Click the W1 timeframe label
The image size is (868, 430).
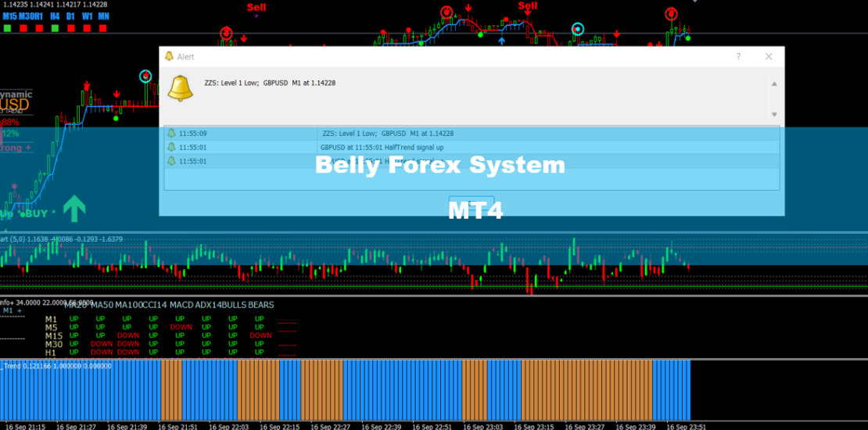coord(88,16)
